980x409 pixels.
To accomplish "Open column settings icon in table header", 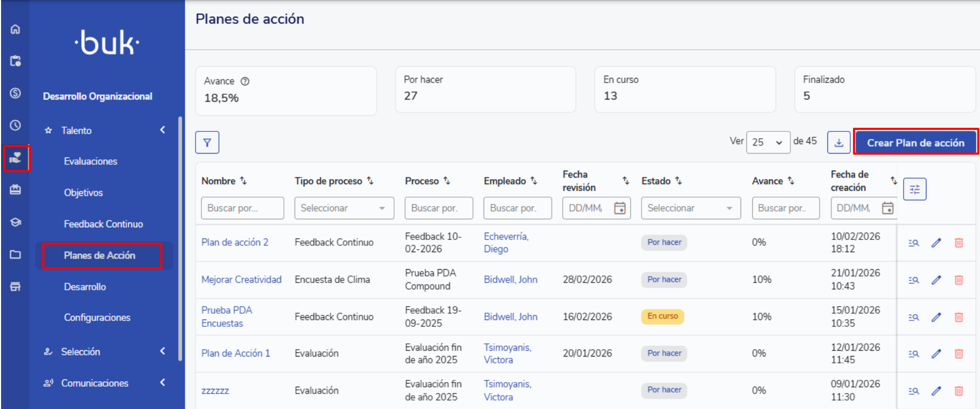I will point(914,189).
